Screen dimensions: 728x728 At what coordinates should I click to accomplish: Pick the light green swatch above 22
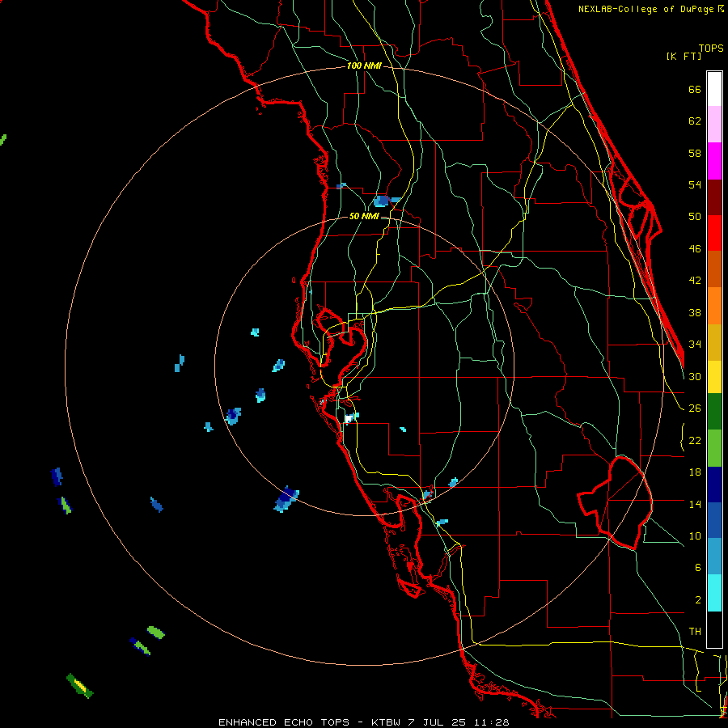pyautogui.click(x=714, y=448)
